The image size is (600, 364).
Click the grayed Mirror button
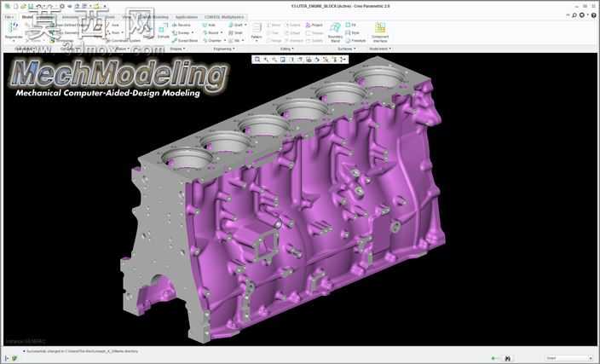(x=274, y=25)
